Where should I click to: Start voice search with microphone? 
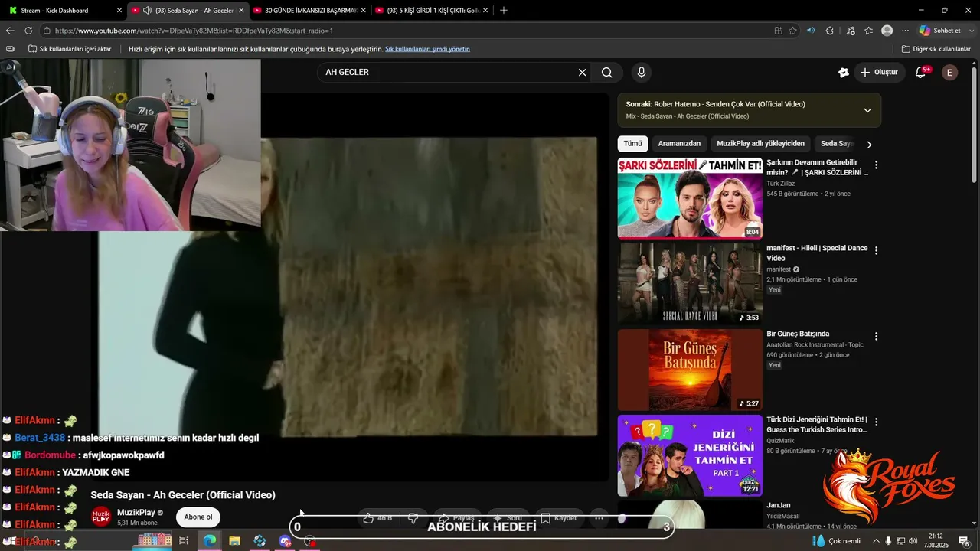642,72
